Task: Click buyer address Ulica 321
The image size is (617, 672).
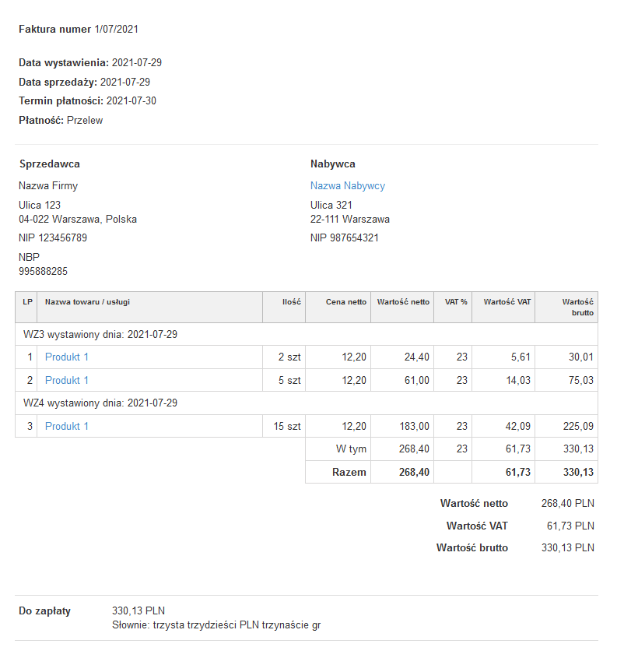Action: (x=331, y=205)
